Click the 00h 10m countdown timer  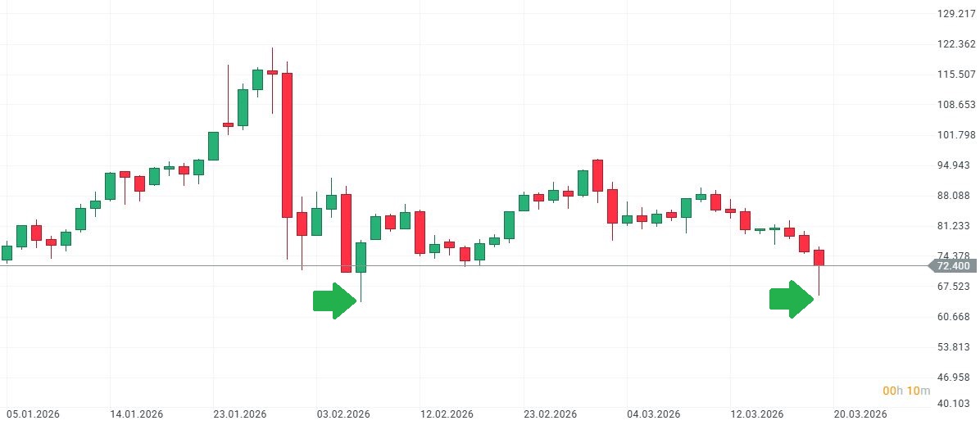tap(906, 391)
